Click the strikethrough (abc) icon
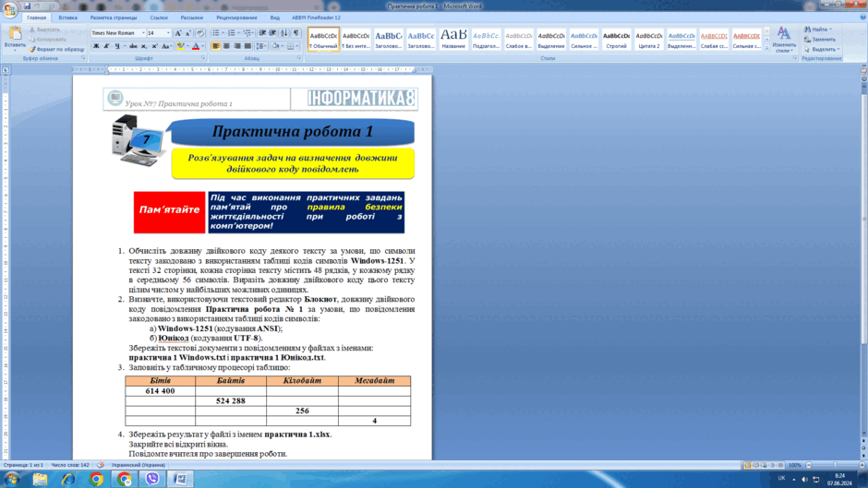 tap(133, 46)
